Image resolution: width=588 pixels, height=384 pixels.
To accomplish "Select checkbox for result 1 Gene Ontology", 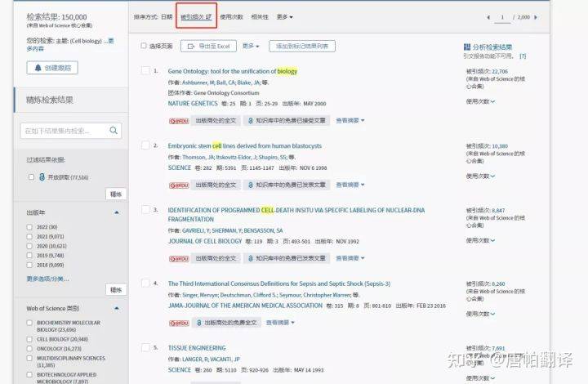I will (x=145, y=70).
